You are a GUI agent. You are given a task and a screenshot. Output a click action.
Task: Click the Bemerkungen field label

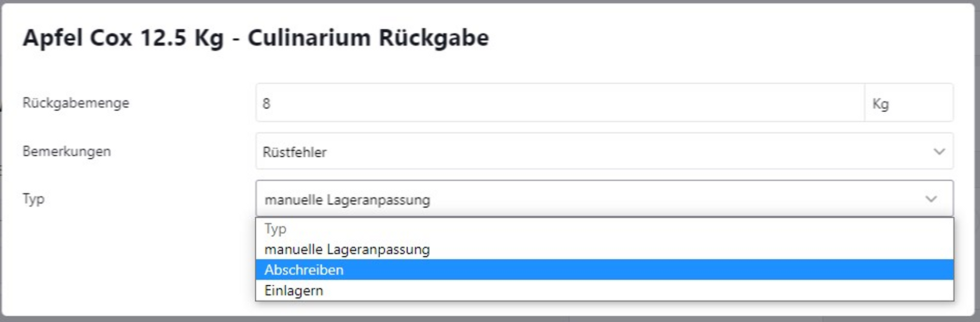67,151
